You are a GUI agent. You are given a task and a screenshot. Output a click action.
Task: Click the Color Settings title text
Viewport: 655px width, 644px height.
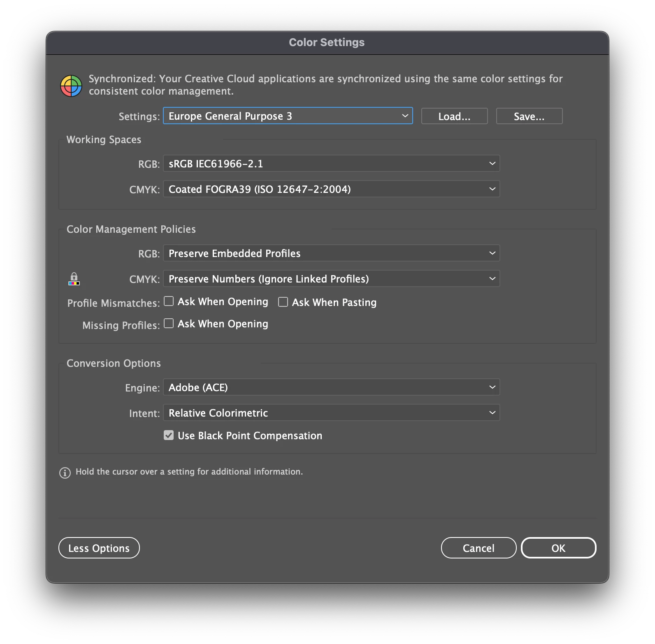coord(327,42)
